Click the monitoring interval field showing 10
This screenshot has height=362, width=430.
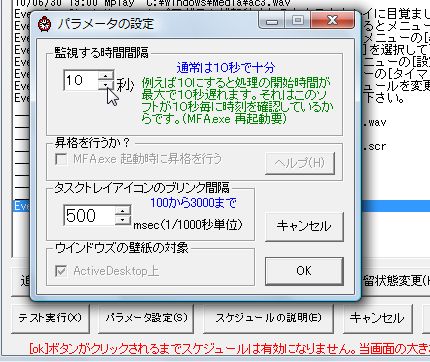pos(81,80)
